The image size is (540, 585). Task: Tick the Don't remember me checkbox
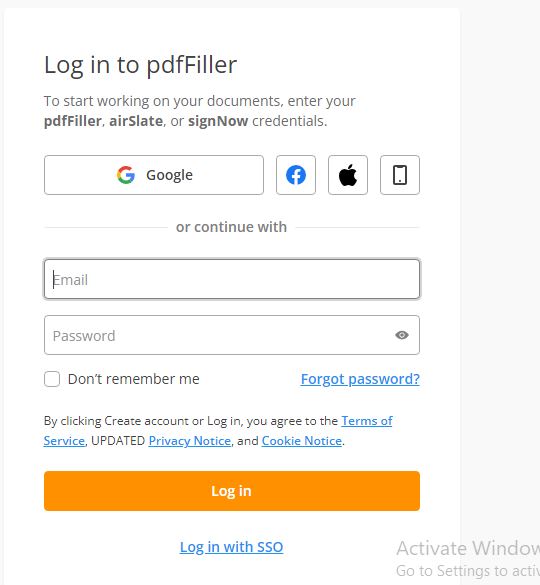coord(52,379)
